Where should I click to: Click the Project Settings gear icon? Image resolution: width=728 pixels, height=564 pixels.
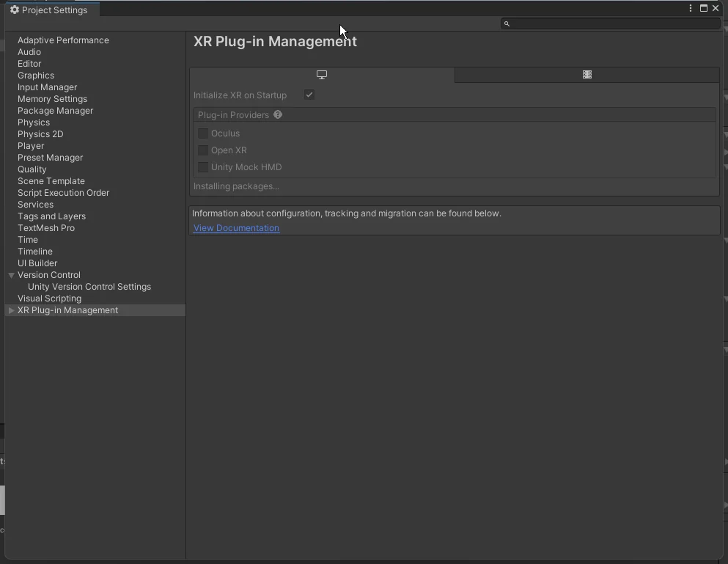(x=14, y=10)
